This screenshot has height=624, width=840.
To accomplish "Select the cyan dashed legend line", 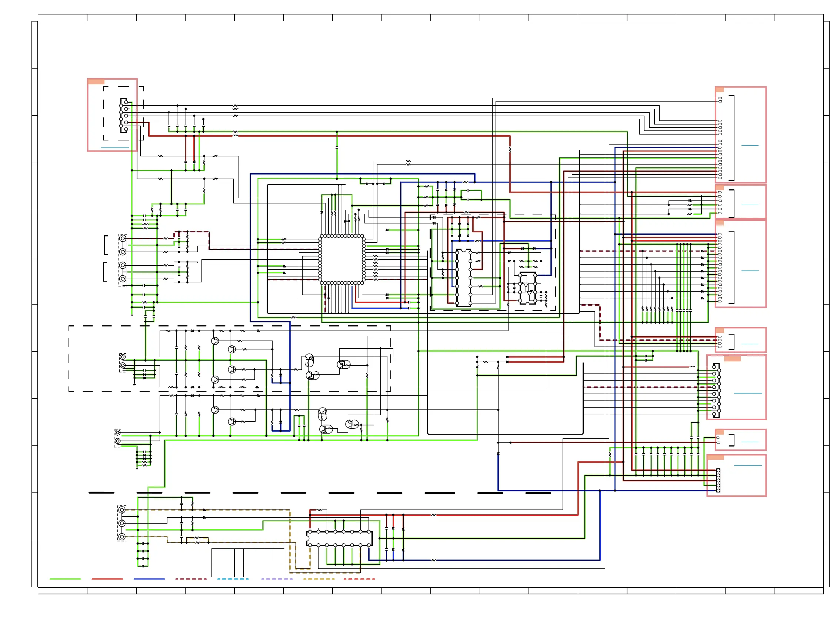I will coord(233,579).
